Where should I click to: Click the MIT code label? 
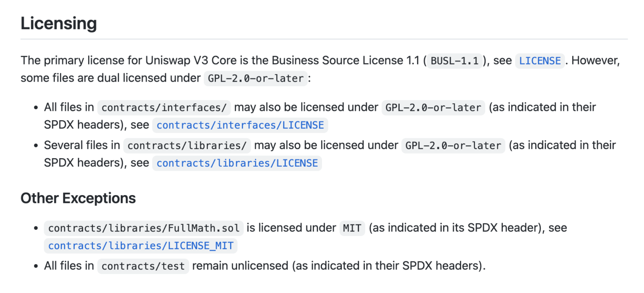coord(352,228)
